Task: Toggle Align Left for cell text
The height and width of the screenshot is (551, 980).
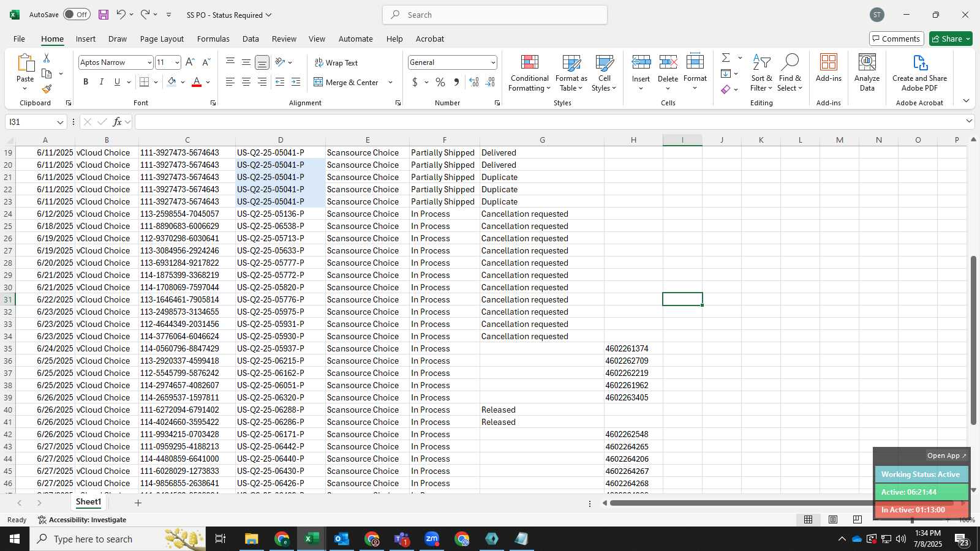Action: pos(230,82)
